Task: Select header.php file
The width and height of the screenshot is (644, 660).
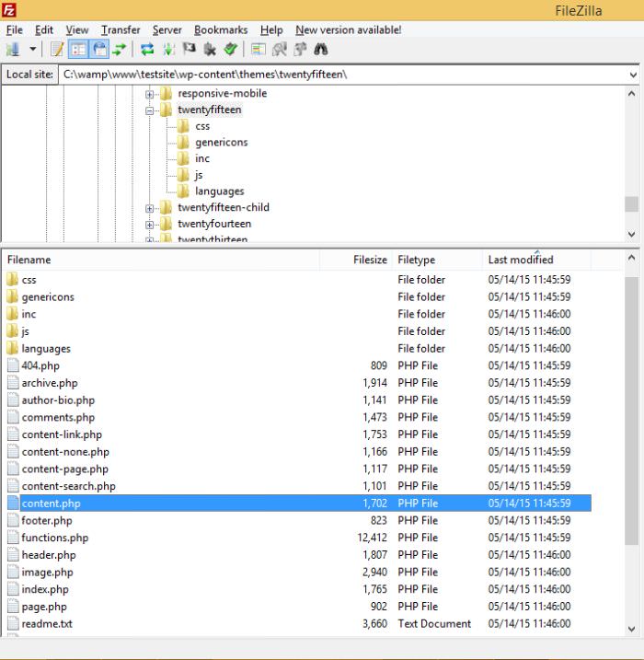Action: tap(297, 555)
